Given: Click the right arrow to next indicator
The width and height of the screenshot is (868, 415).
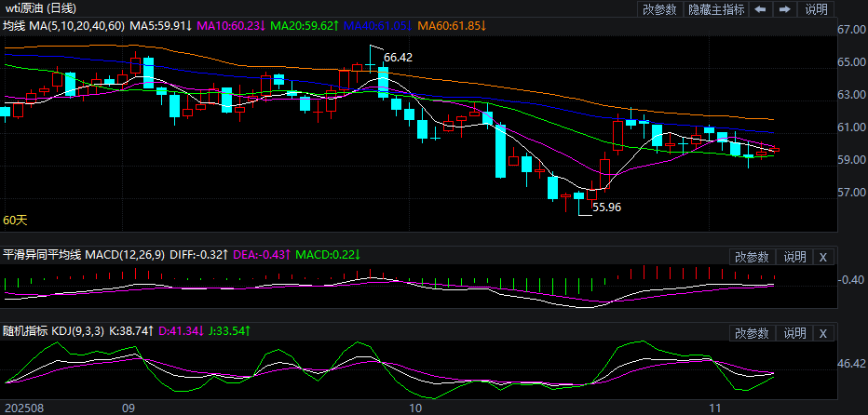Looking at the screenshot, I should point(784,9).
